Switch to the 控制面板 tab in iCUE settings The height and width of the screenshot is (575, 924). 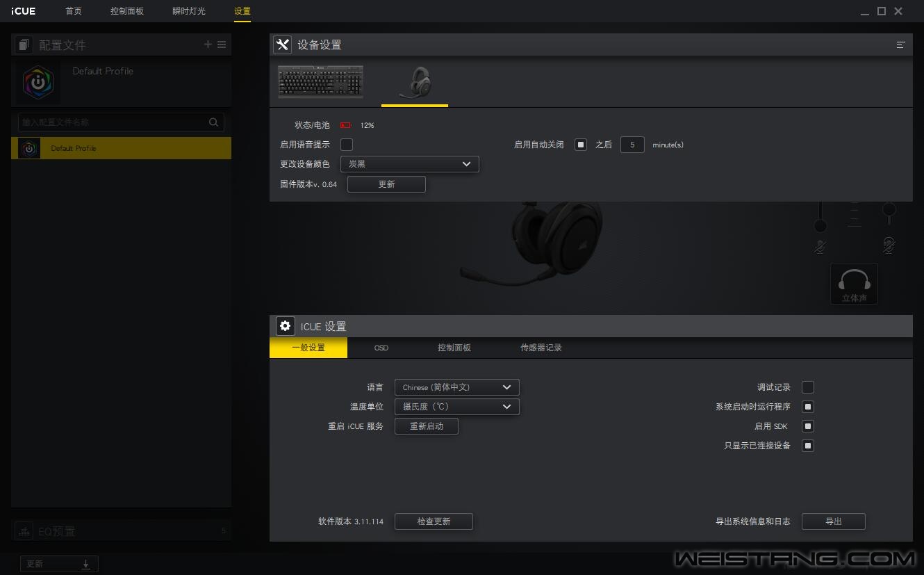click(454, 348)
